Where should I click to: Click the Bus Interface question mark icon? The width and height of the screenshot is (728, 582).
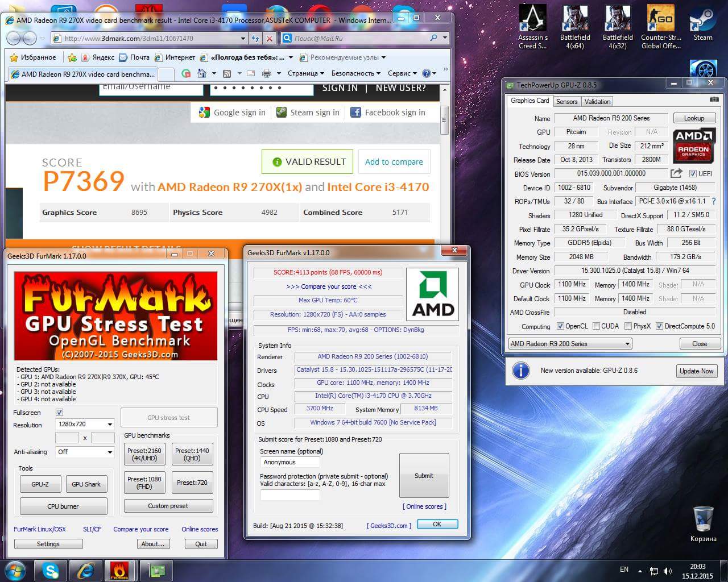(x=714, y=201)
